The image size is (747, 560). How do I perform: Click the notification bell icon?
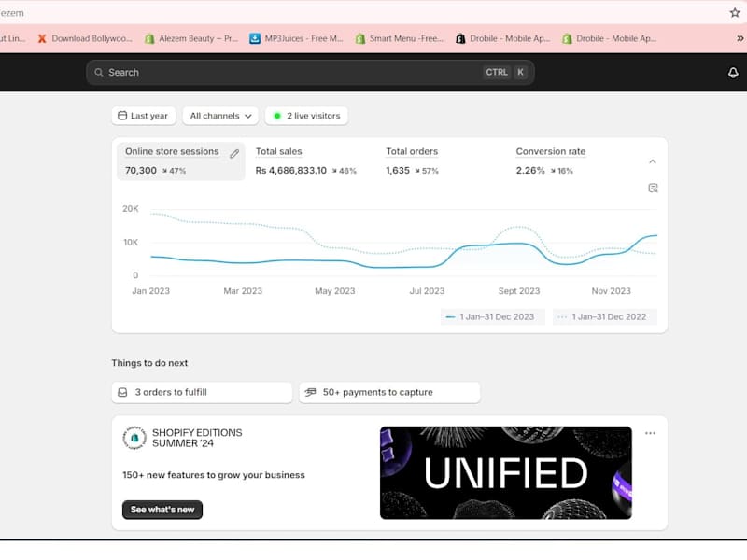click(733, 73)
